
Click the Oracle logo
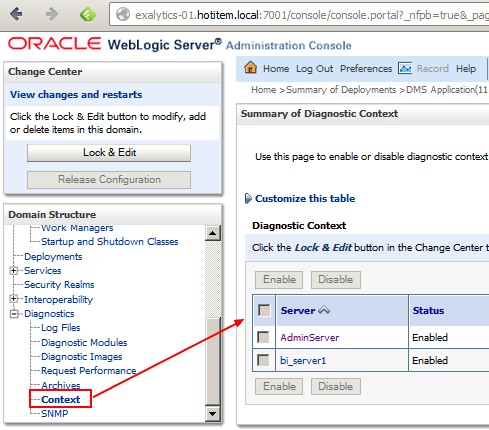[x=54, y=44]
